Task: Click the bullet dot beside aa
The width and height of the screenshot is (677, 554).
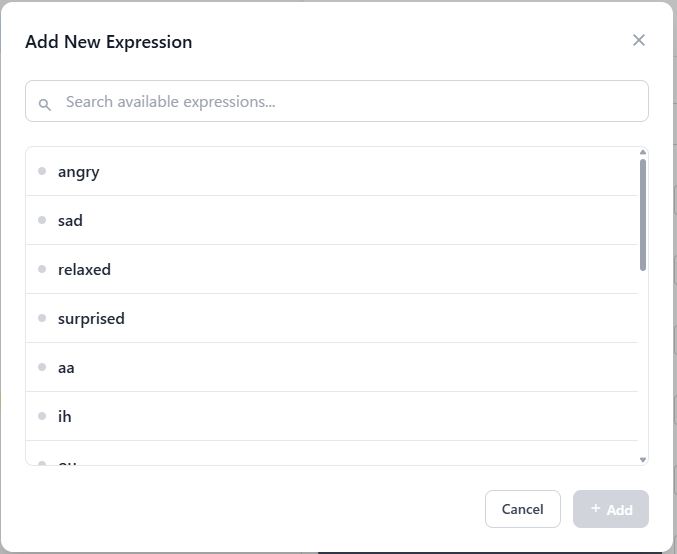Action: [42, 367]
